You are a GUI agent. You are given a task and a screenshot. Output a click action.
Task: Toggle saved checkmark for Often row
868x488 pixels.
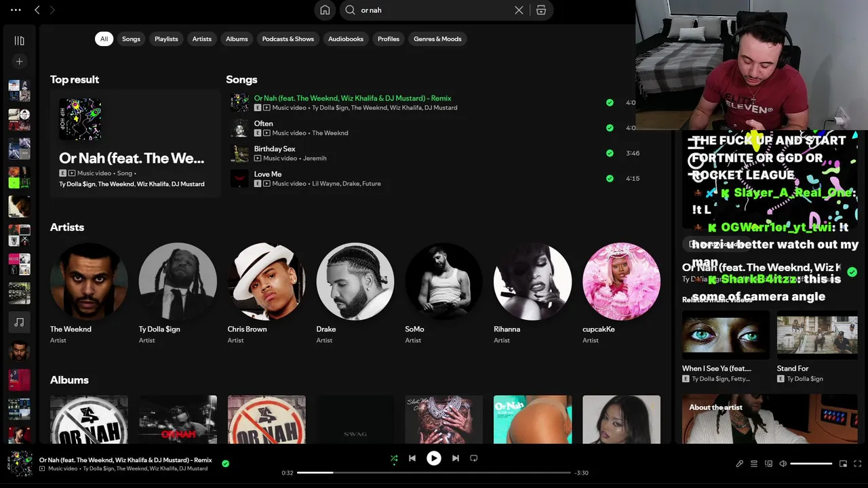[x=610, y=127]
